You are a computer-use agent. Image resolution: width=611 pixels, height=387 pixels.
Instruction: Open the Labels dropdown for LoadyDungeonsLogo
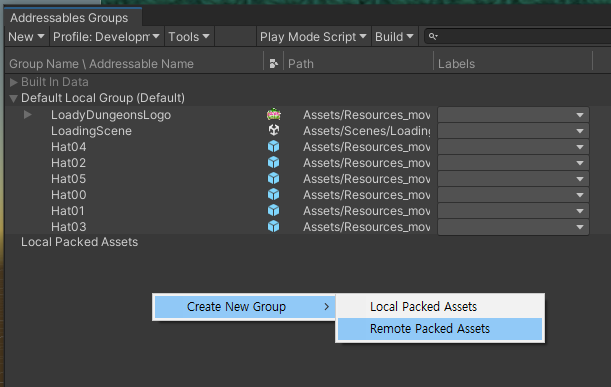(513, 115)
